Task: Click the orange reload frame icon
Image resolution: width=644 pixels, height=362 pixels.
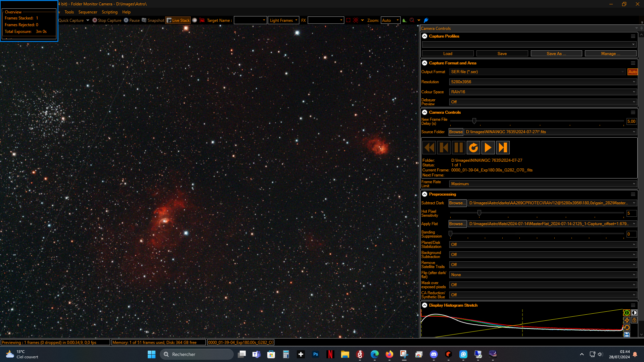Action: pos(473,148)
